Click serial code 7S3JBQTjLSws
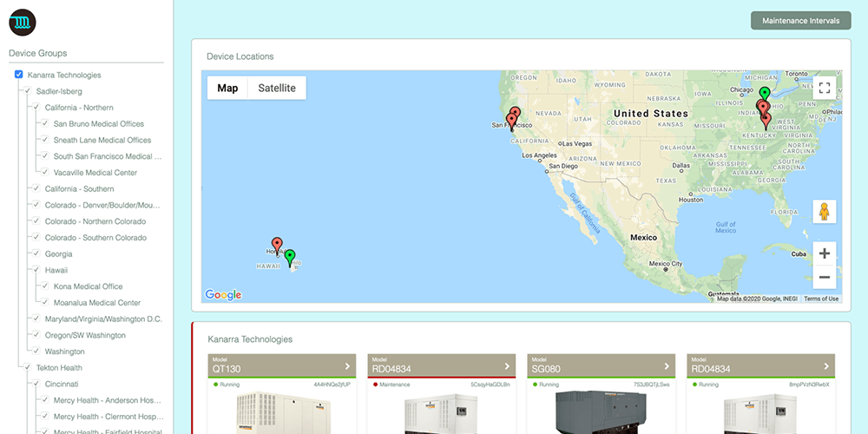This screenshot has height=434, width=868. [652, 385]
